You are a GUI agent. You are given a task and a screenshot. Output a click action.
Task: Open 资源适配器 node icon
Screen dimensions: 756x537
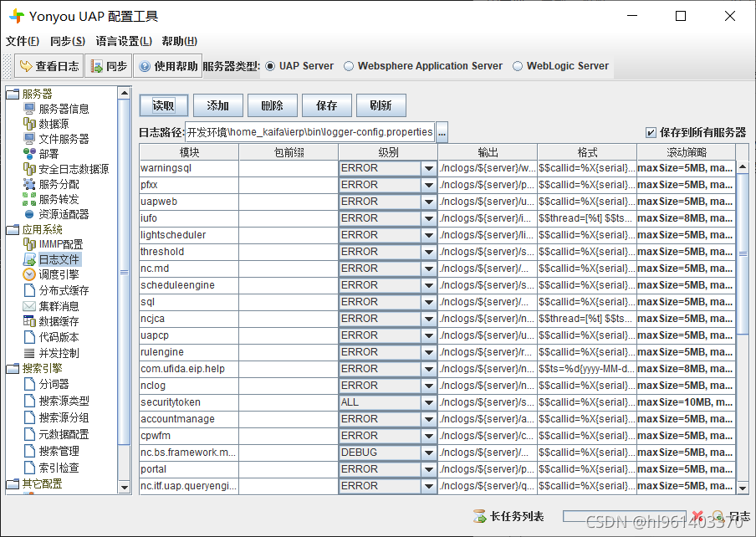(29, 214)
